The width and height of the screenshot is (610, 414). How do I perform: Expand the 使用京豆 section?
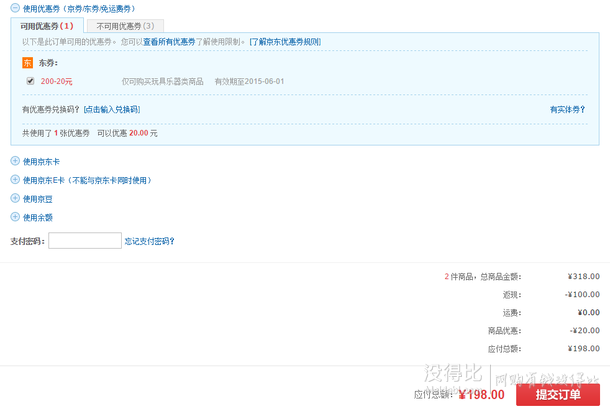pyautogui.click(x=32, y=198)
